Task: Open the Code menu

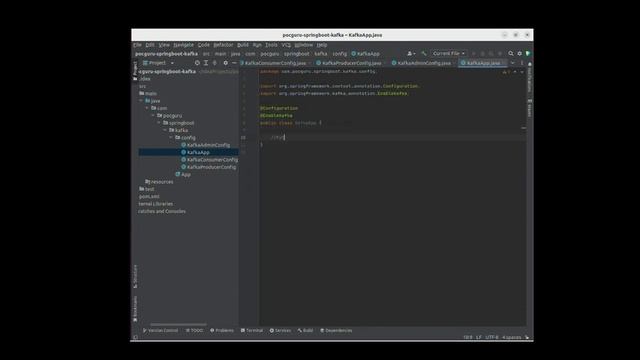Action: click(204, 45)
